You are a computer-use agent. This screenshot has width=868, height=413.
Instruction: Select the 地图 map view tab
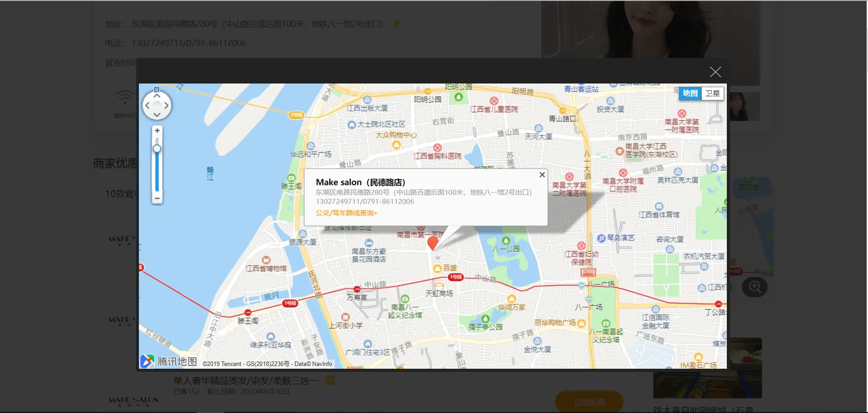pos(690,94)
